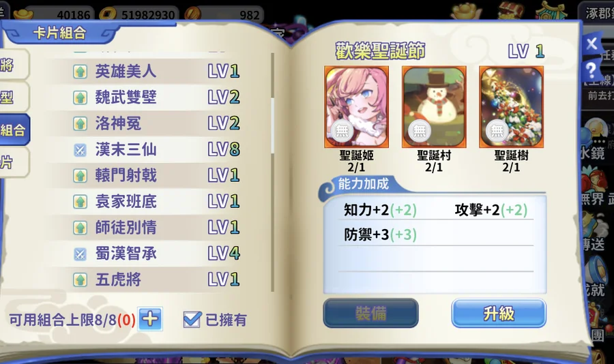This screenshot has height=364, width=614.
Task: Toggle the 已擁有 checkbox
Action: 192,320
